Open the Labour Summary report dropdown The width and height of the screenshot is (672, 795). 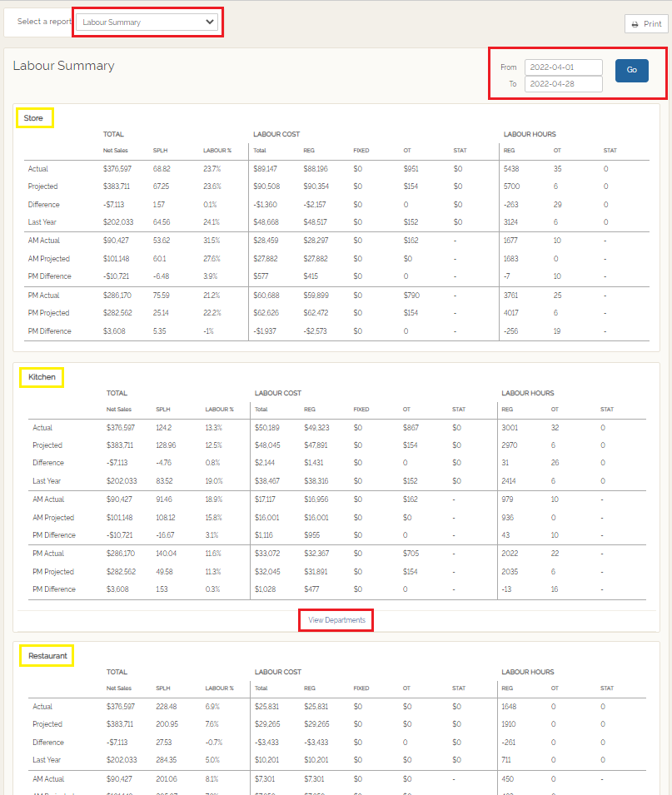point(148,22)
